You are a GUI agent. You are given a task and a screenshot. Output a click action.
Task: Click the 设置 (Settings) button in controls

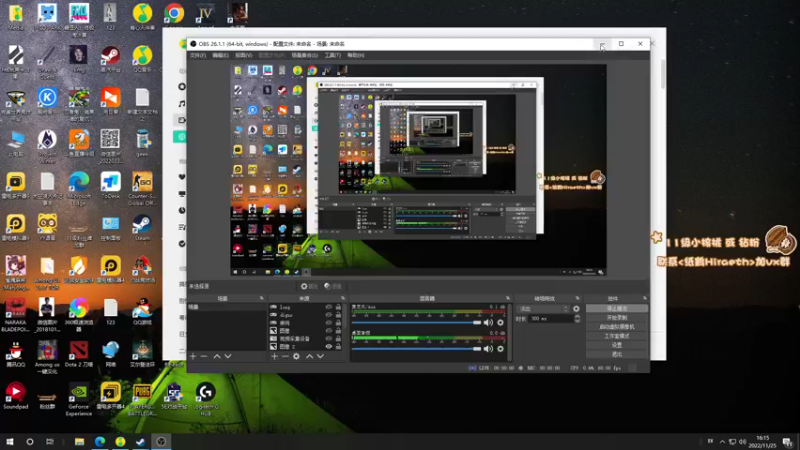click(616, 345)
